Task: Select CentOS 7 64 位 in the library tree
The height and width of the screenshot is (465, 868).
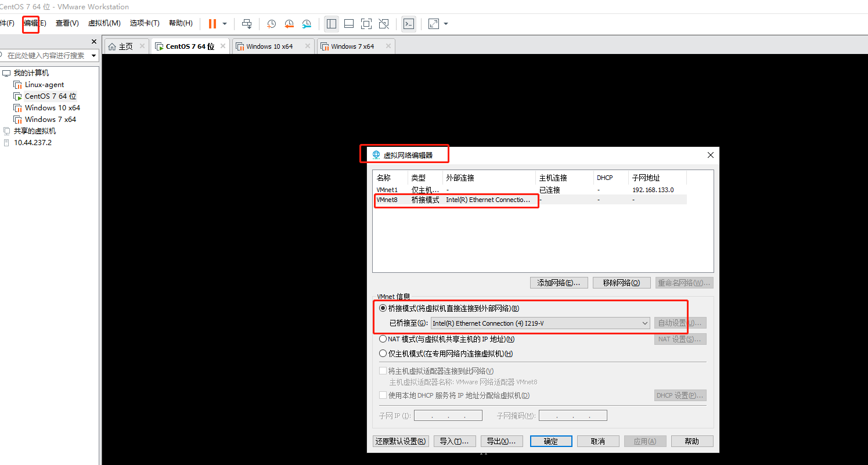Action: 51,96
